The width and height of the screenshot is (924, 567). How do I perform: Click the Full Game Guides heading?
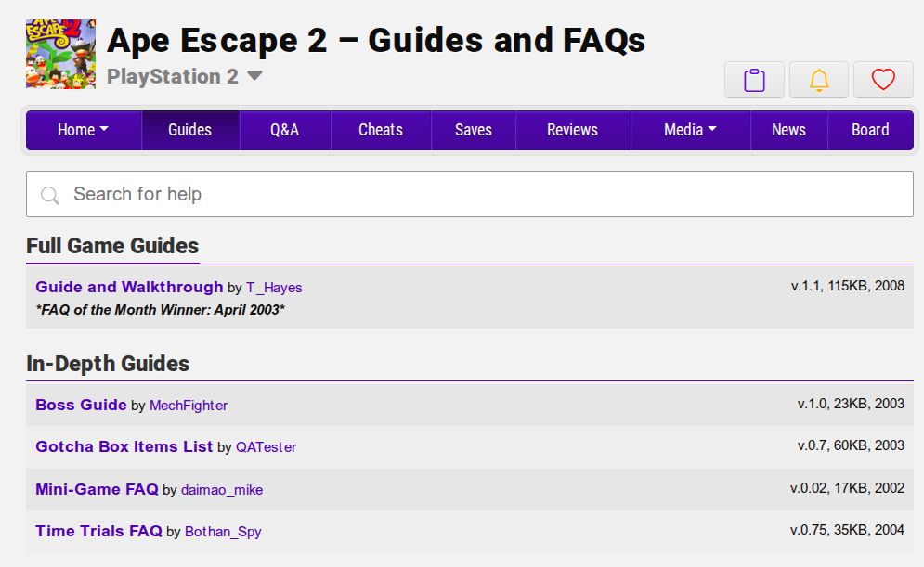click(x=112, y=246)
